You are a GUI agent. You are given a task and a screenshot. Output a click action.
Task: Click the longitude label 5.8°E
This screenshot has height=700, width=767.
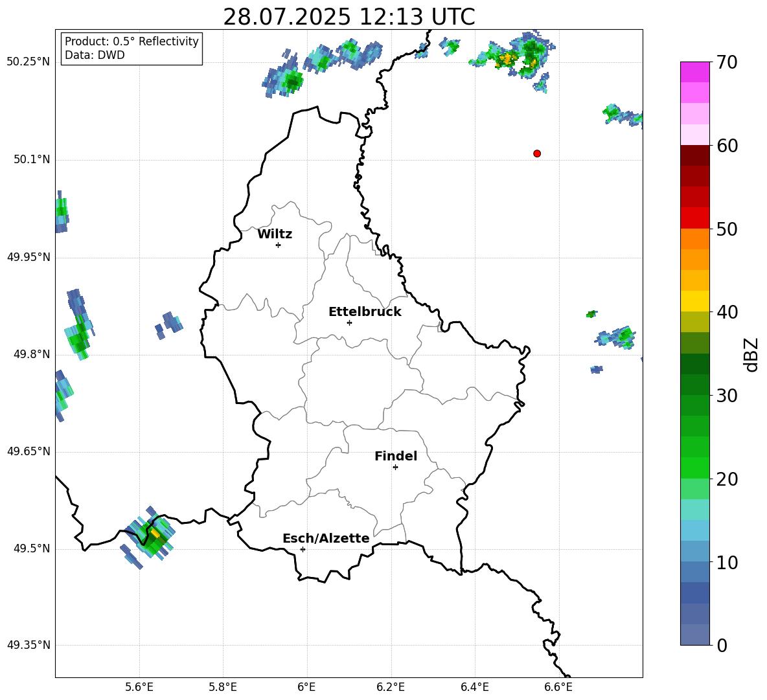coord(223,687)
